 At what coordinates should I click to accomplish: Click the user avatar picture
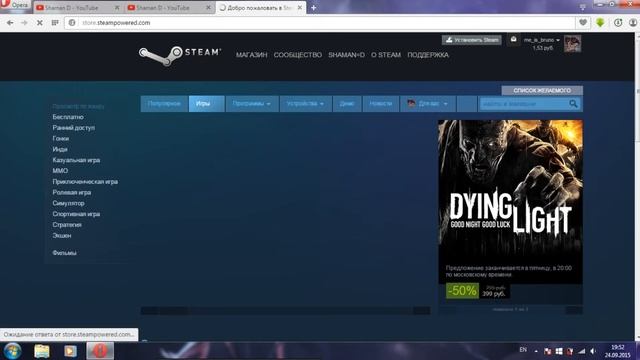pos(572,44)
